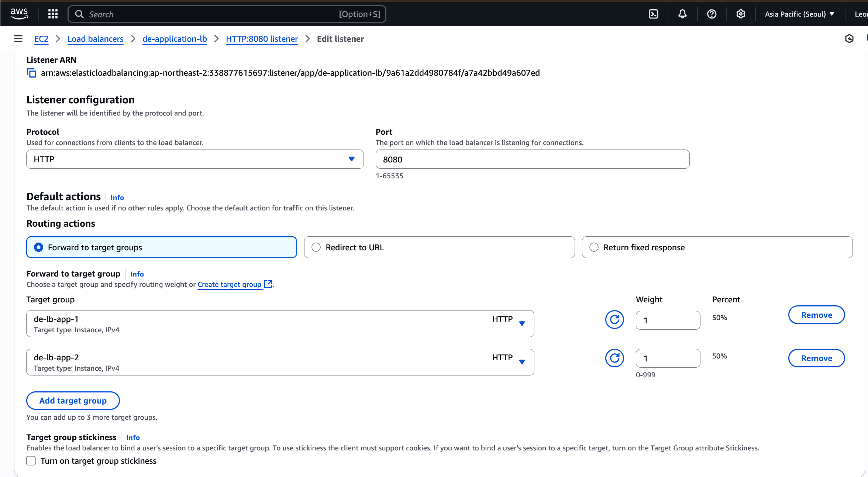Copy the listener ARN
This screenshot has height=477, width=868.
32,73
